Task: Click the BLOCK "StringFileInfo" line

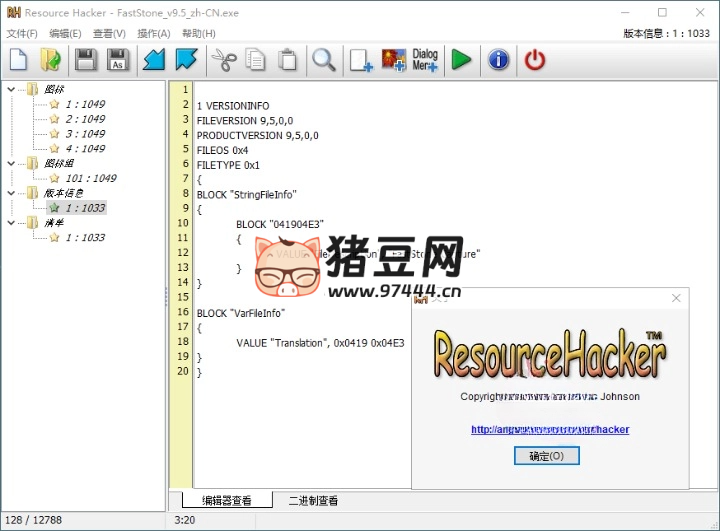Action: coord(247,195)
